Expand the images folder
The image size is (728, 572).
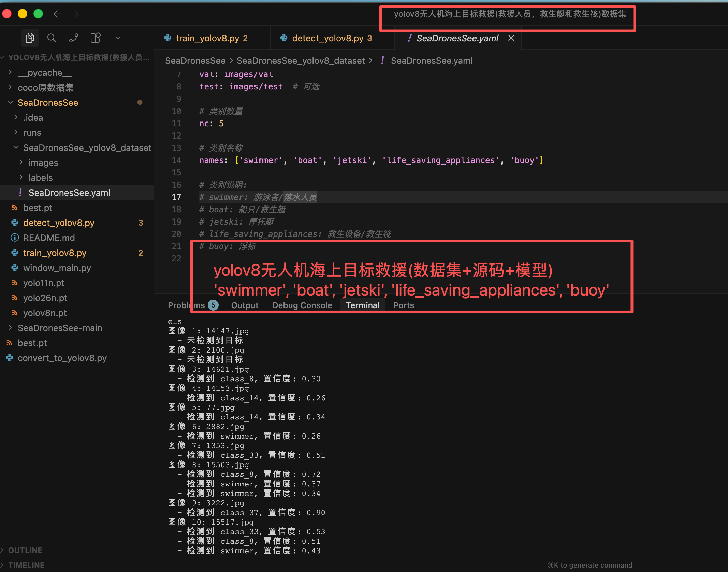tap(43, 163)
